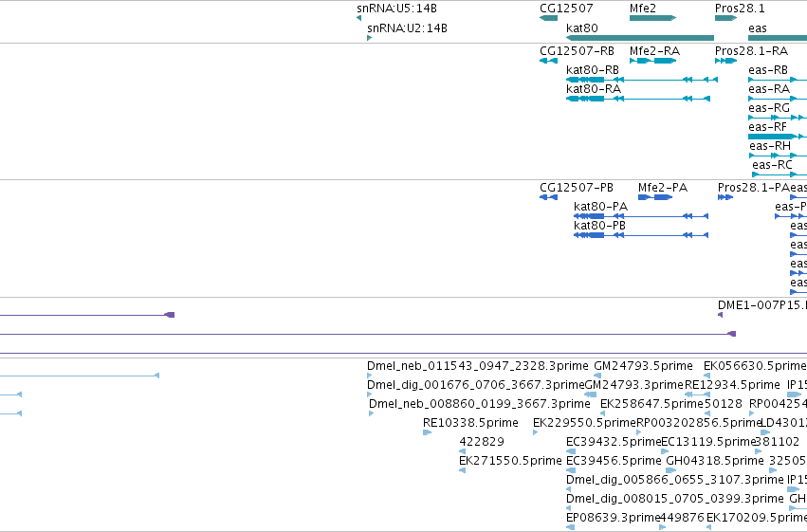
Task: Select the 50128 feature label
Action: pos(724,404)
